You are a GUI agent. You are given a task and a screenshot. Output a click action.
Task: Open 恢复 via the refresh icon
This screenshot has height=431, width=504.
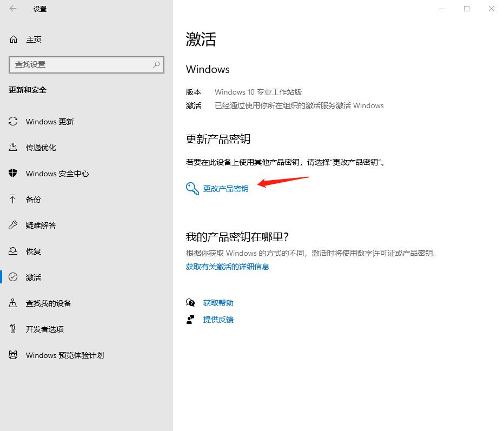(13, 251)
